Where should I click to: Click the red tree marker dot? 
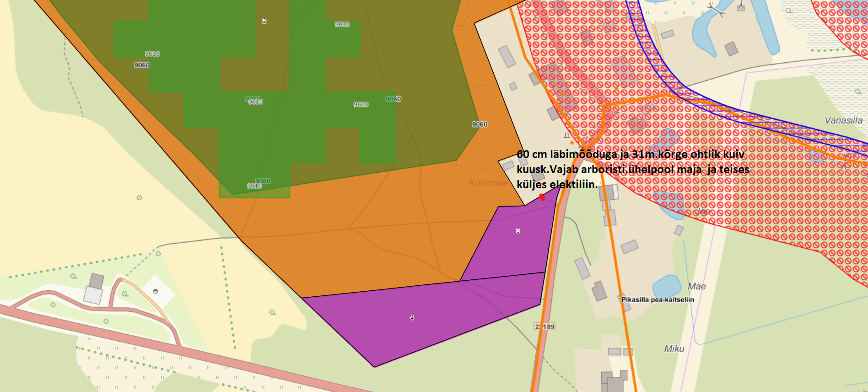click(x=542, y=197)
